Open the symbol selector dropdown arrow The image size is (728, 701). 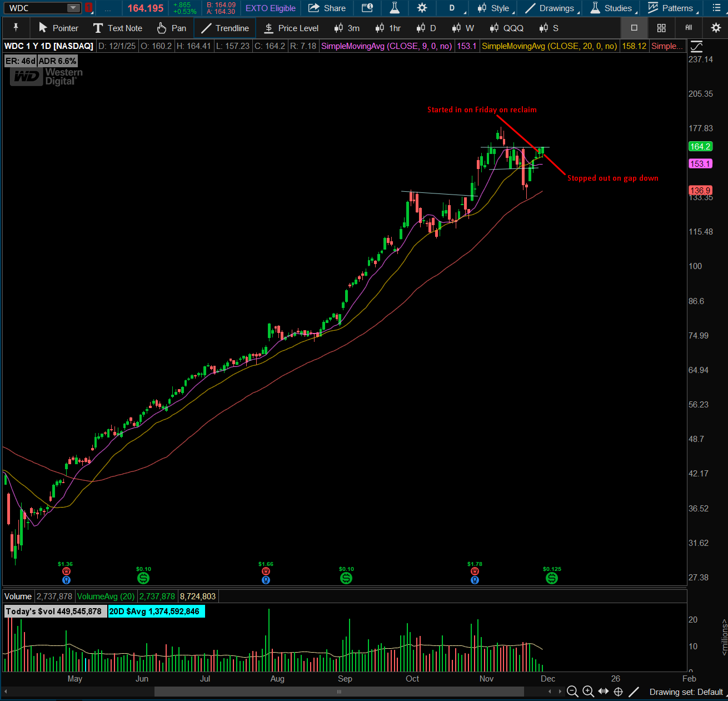(73, 8)
